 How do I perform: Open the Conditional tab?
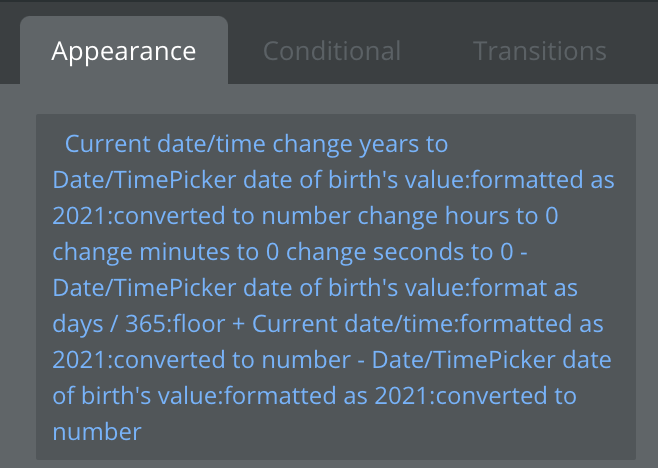click(331, 51)
